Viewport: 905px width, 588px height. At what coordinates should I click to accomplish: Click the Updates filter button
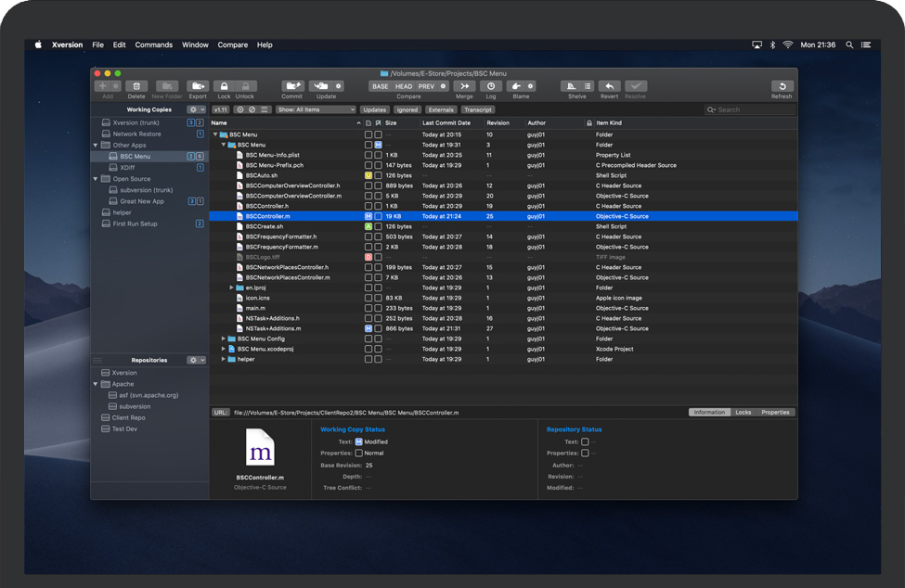pos(374,109)
